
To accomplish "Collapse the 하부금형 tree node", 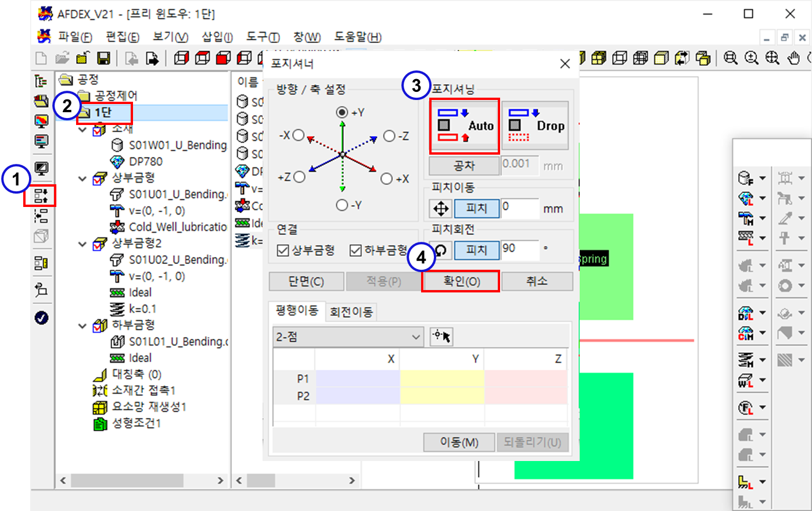I will (82, 326).
